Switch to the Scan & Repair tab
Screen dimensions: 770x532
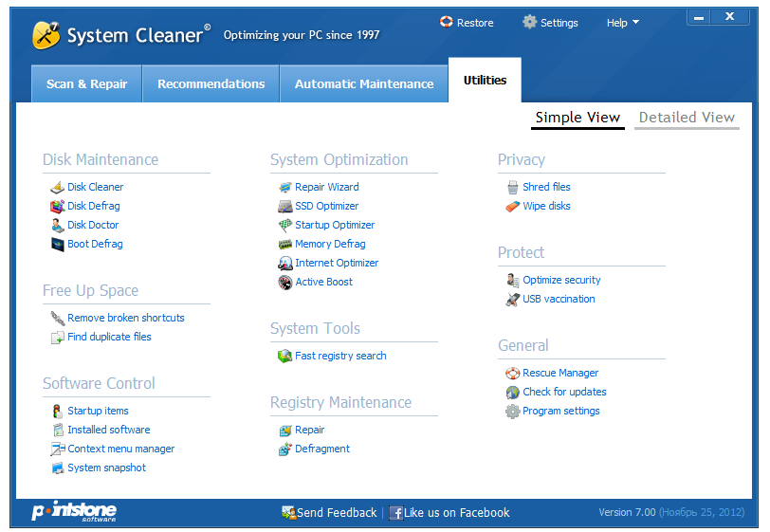tap(86, 84)
